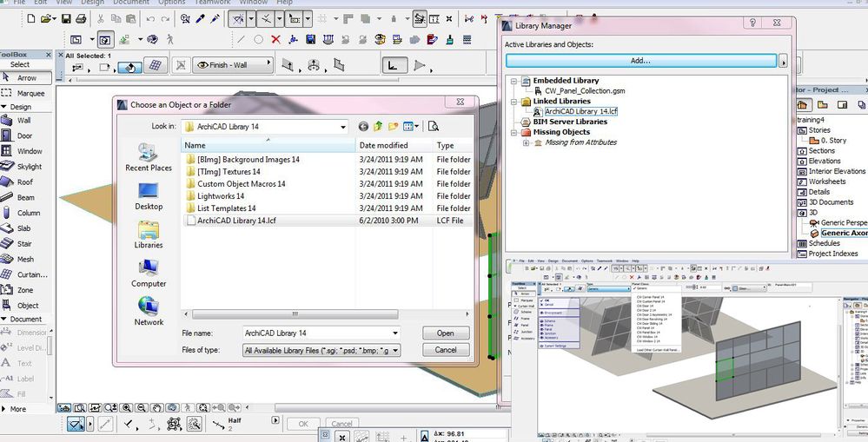
Task: Click the Save icon in toolbar
Action: 67,18
